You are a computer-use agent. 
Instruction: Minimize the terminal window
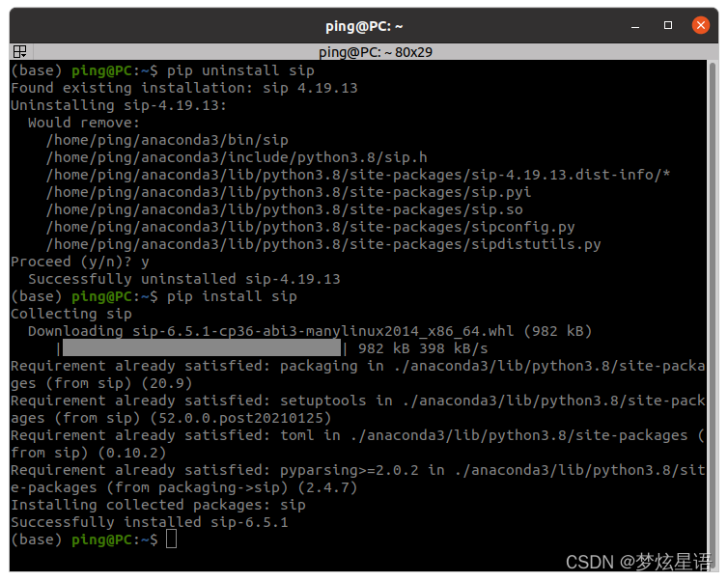coord(635,26)
